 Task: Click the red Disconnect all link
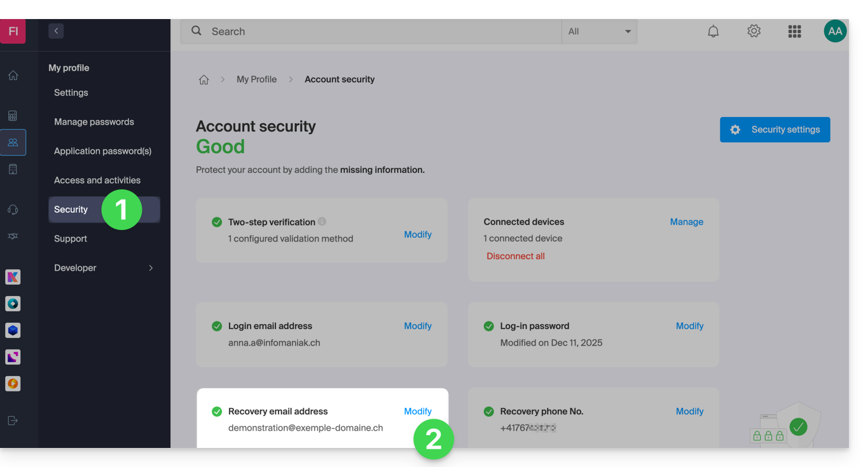pos(516,256)
